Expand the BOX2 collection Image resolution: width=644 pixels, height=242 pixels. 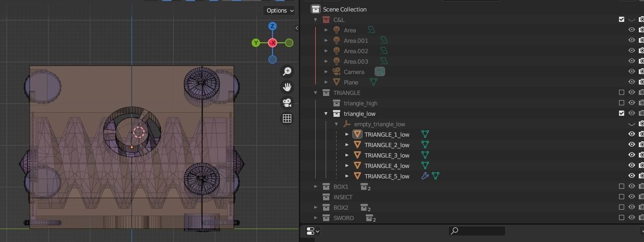tap(316, 207)
